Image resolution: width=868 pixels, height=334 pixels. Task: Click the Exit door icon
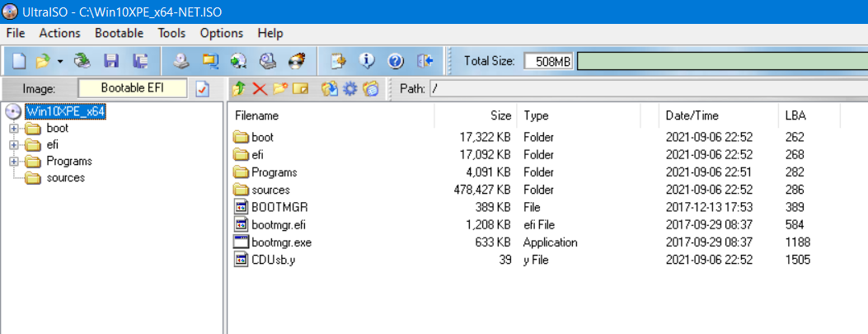(425, 61)
